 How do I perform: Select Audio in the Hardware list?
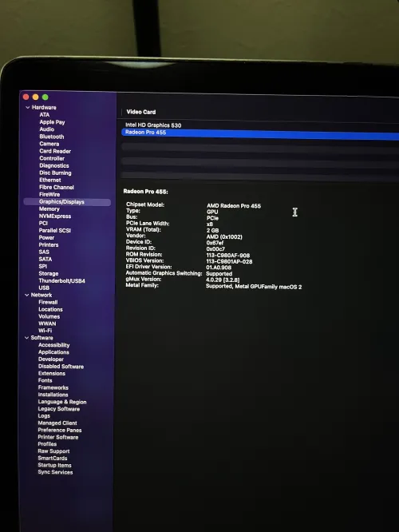pyautogui.click(x=47, y=129)
